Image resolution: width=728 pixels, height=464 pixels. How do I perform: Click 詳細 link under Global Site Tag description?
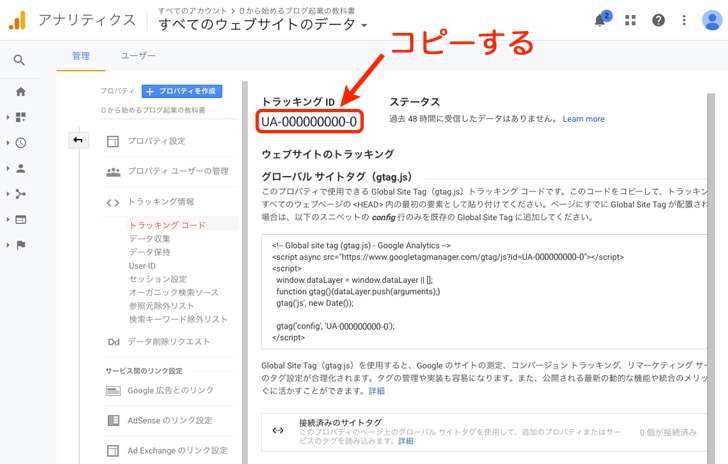(x=377, y=391)
